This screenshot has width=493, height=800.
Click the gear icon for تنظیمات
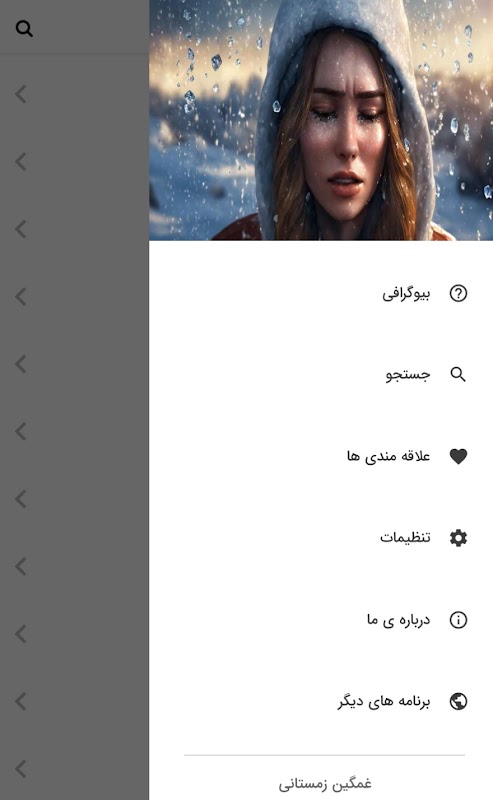coord(458,538)
